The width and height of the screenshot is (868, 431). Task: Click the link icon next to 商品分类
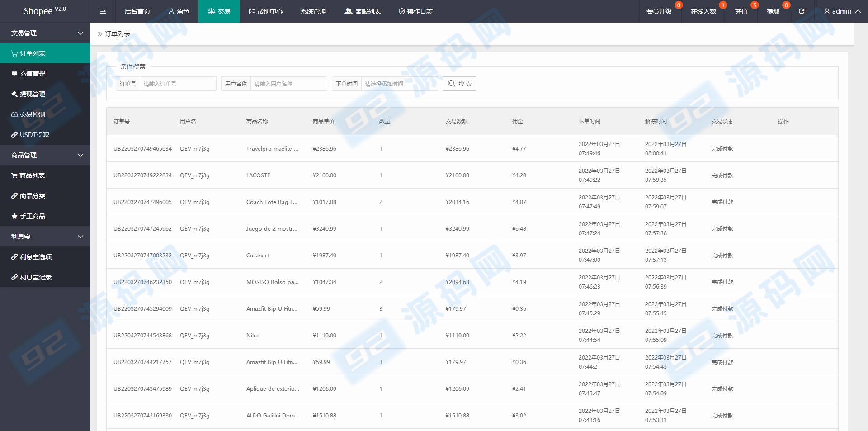(14, 196)
